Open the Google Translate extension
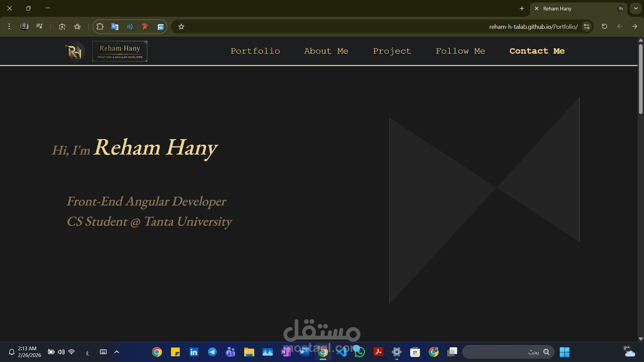The height and width of the screenshot is (362, 644). coord(115,26)
